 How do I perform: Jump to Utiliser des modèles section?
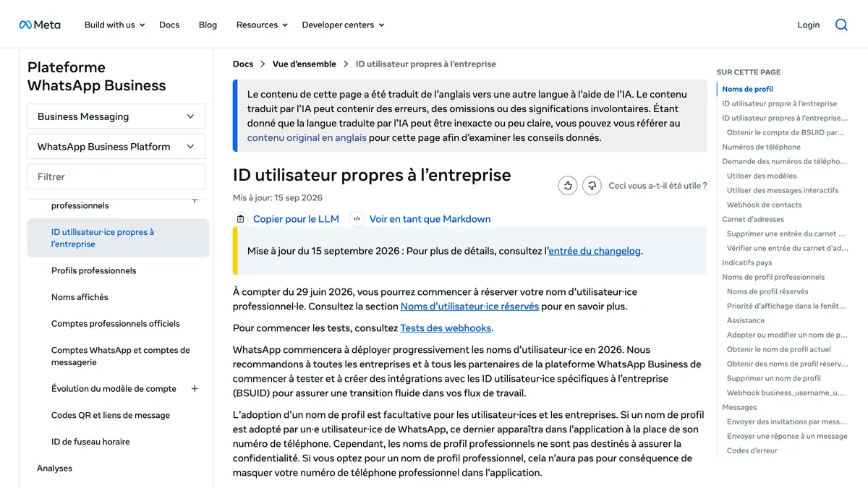tap(762, 176)
